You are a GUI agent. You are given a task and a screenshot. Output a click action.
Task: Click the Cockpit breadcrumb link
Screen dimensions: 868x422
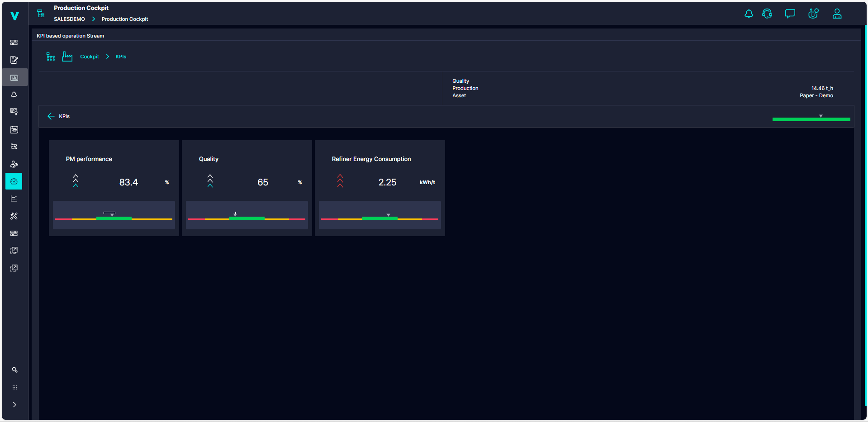(x=89, y=57)
